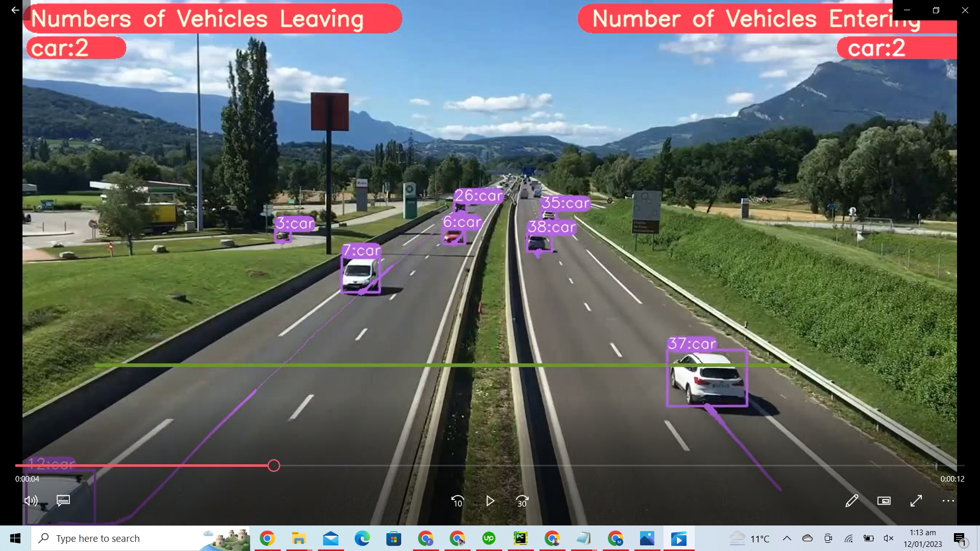Open the 11°C weather widget
The image size is (980, 551).
point(749,538)
